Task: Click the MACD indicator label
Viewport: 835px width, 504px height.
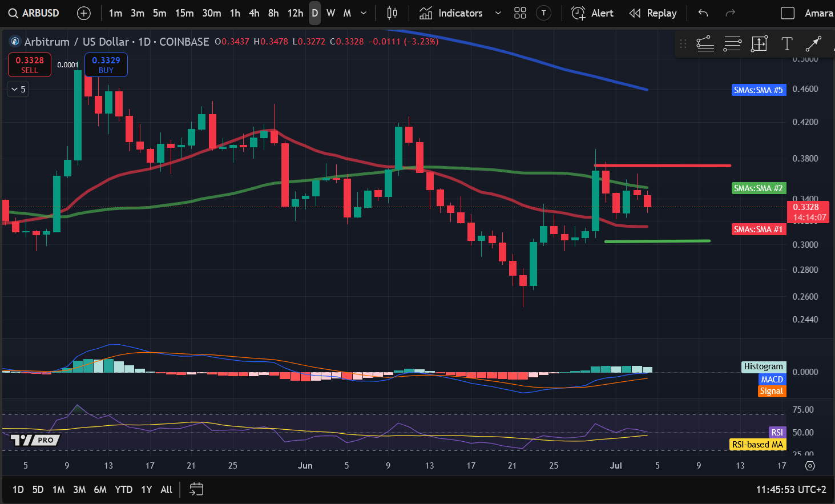Action: [772, 379]
